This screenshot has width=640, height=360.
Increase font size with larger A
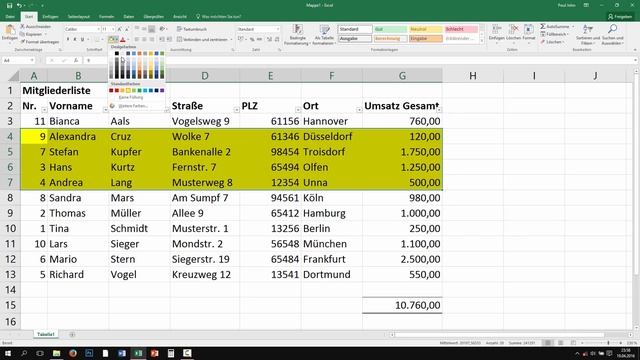point(120,29)
